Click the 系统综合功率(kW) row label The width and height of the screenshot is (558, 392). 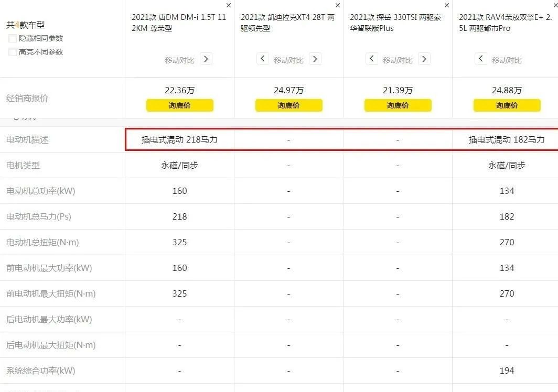coord(40,371)
